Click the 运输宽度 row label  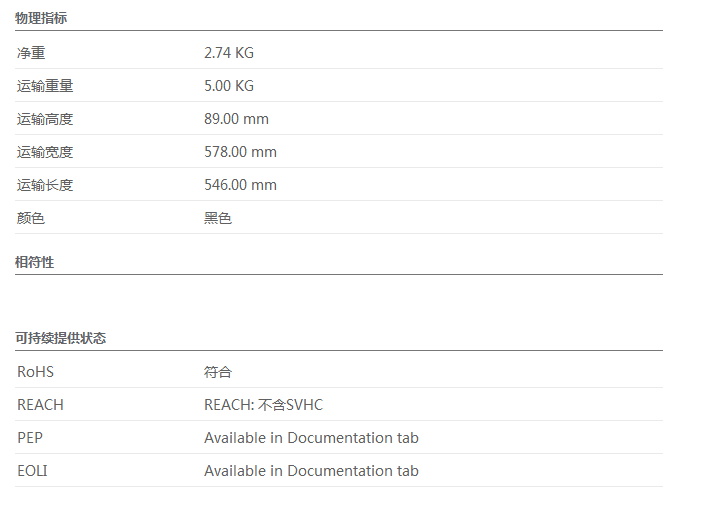45,152
